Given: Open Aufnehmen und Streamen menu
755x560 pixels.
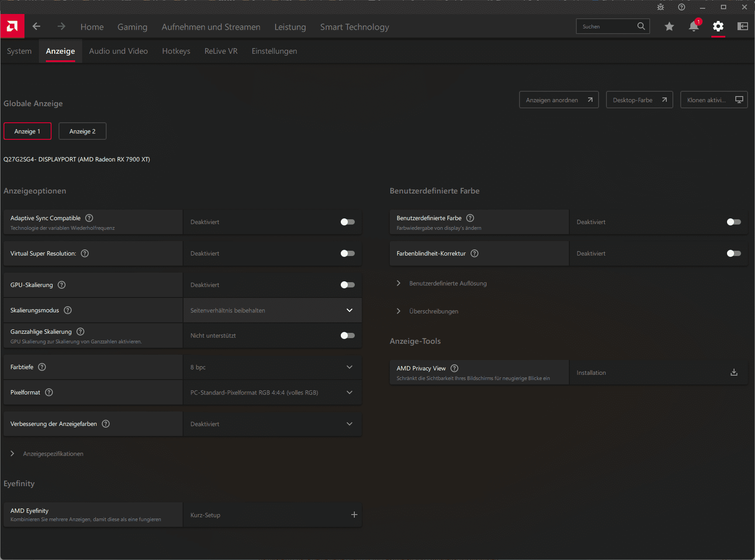Looking at the screenshot, I should click(211, 27).
